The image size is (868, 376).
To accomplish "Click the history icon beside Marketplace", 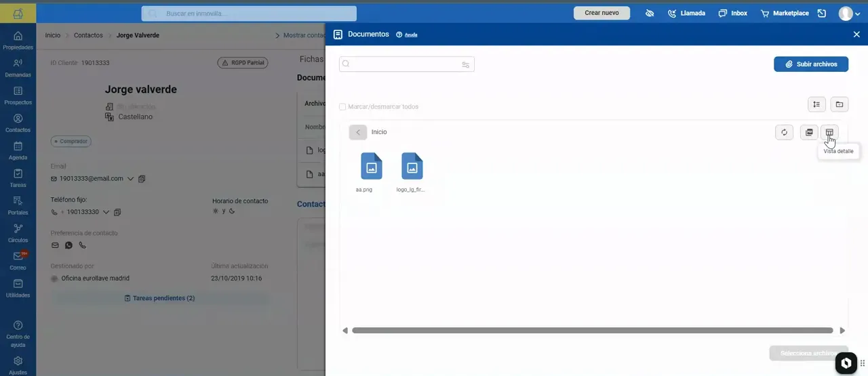I will pos(822,13).
